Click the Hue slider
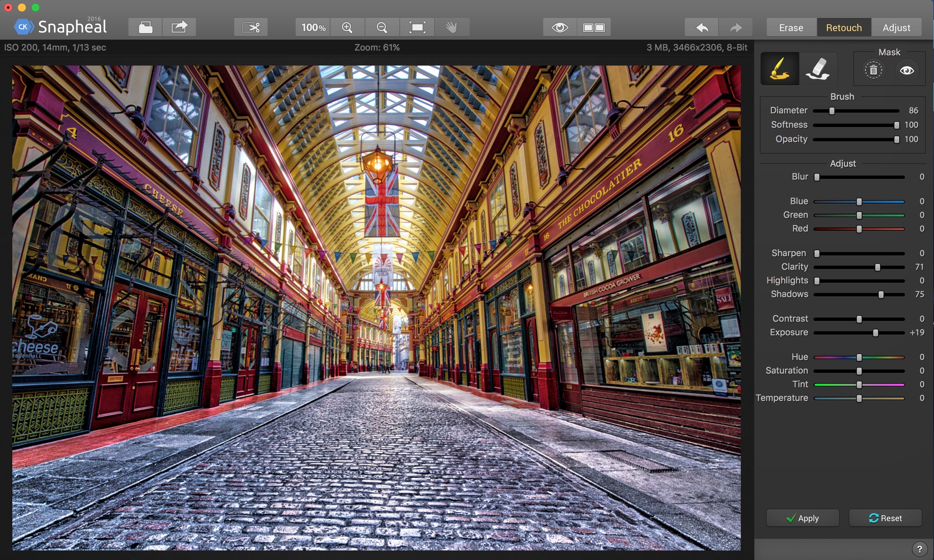Screen dimensions: 934x560 tap(859, 358)
